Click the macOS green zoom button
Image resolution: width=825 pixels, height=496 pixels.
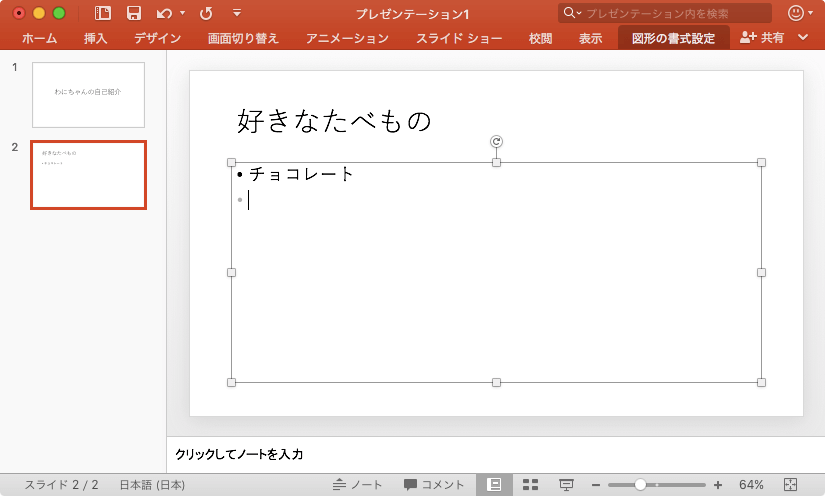click(x=59, y=13)
